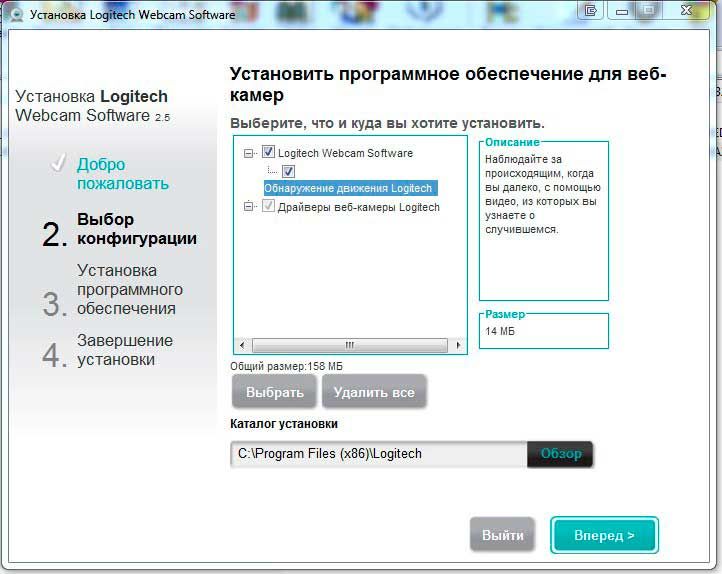Click the horizontal scrollbar thumb in component tree
The image size is (722, 574).
(x=350, y=345)
